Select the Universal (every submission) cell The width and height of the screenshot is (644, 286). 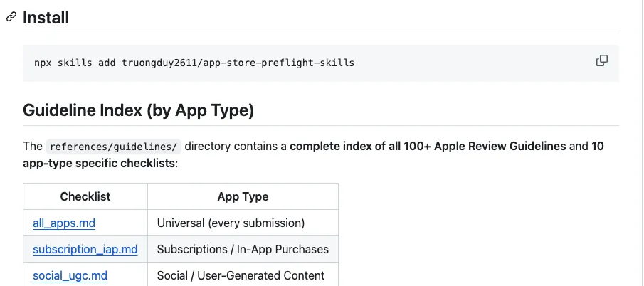[231, 223]
